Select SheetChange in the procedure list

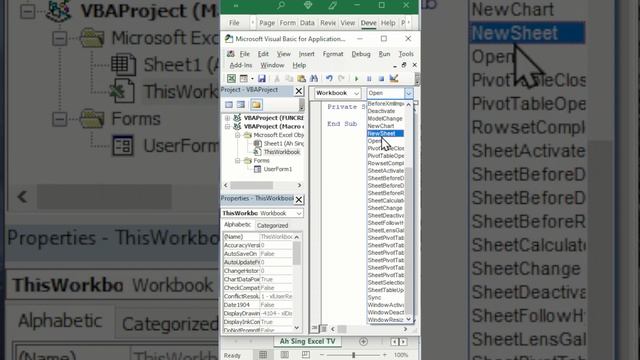[x=385, y=208]
